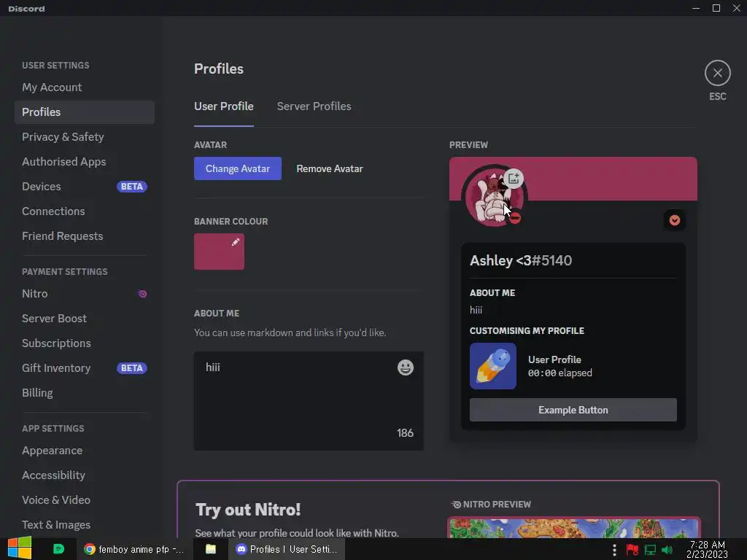The height and width of the screenshot is (560, 747).
Task: Click inside the About Me text box
Action: [x=309, y=401]
